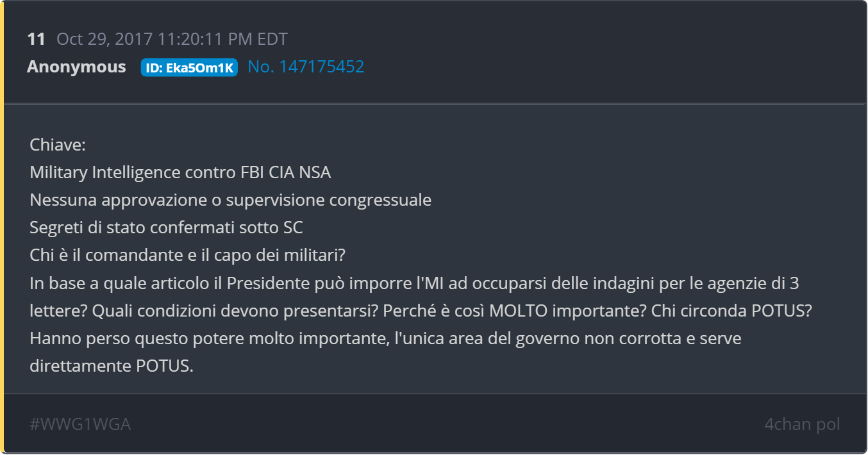Click the yellow accent bar on left edge
Screen dimensions: 868x455
coord(2,227)
